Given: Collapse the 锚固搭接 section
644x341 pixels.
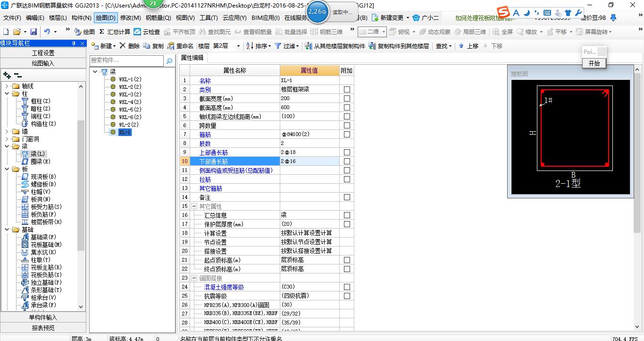Looking at the screenshot, I should click(x=194, y=278).
